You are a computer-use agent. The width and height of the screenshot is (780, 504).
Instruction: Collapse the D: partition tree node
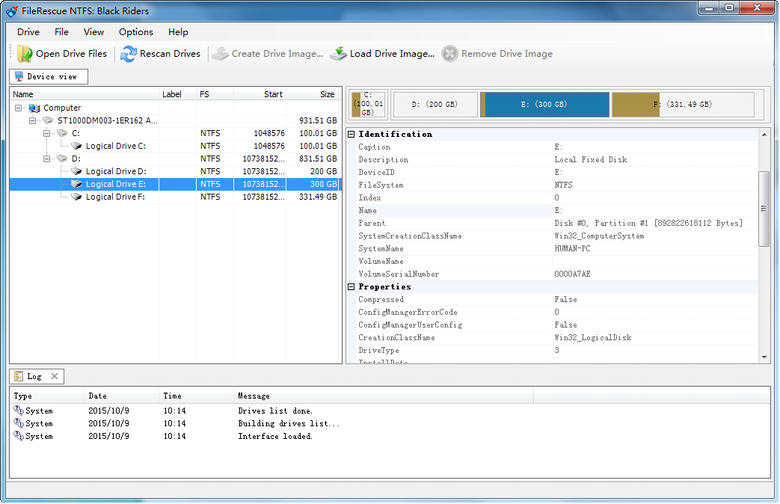[x=46, y=159]
